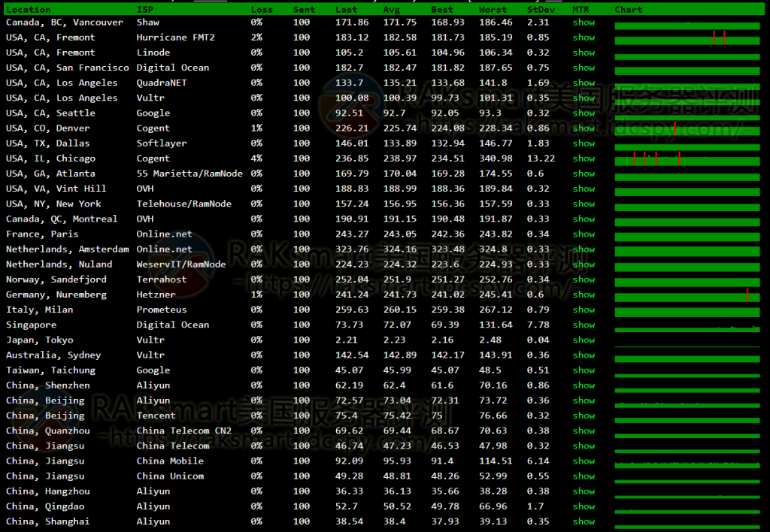This screenshot has height=532, width=770.
Task: Select 'USA, CA, Los Angeles' Vultr location
Action: tap(62, 98)
